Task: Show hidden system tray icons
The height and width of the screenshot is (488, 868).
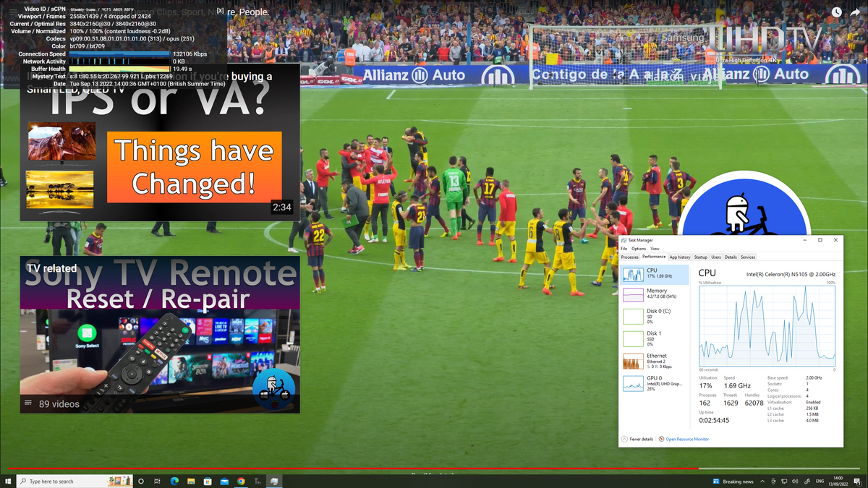Action: click(762, 481)
